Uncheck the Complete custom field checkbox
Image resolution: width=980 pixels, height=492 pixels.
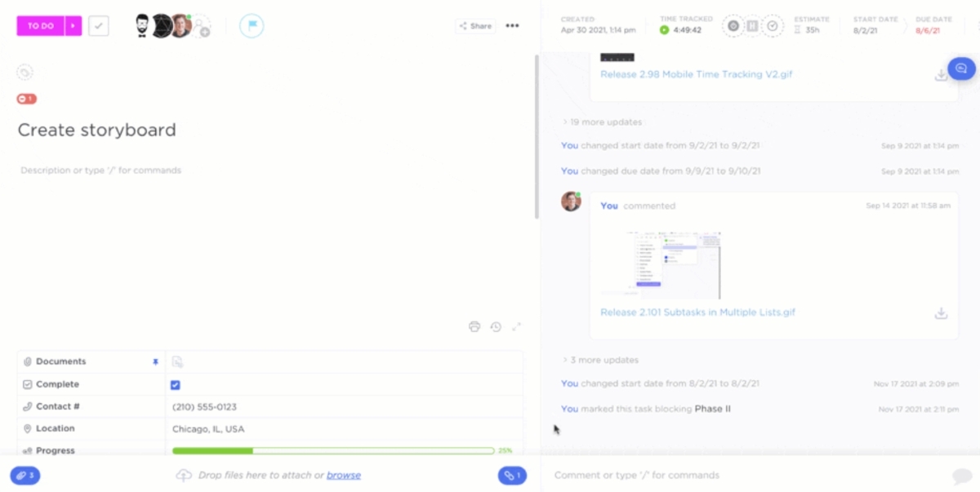176,384
